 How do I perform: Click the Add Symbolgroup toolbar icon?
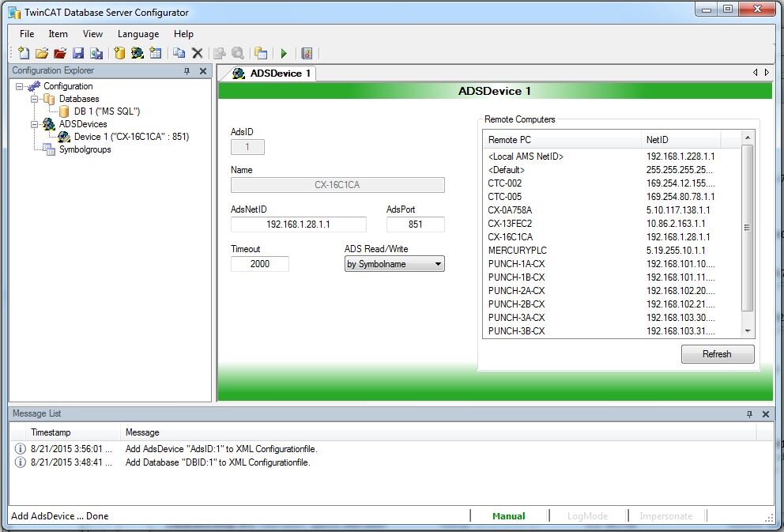coord(155,54)
